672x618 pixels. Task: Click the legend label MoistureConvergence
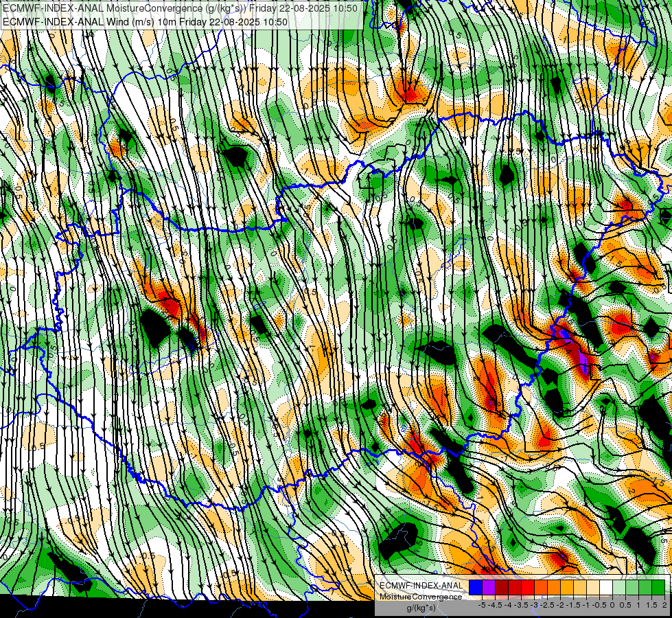[x=421, y=597]
